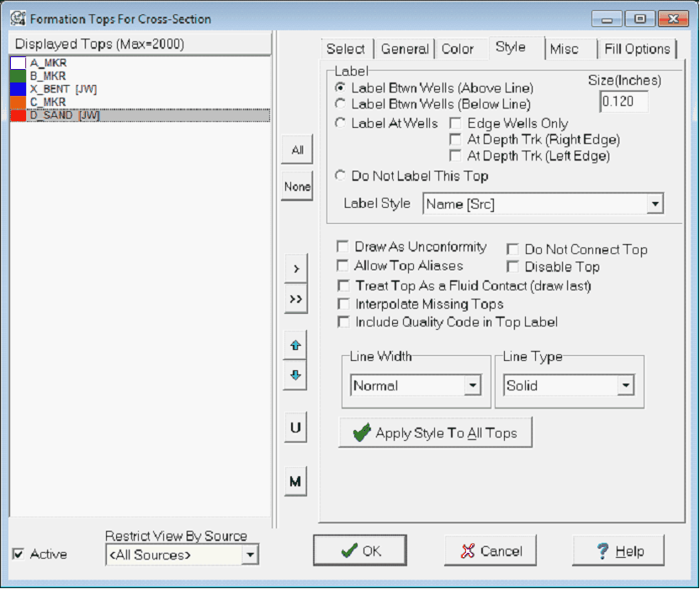This screenshot has height=589, width=700.
Task: Click the OK button
Action: pyautogui.click(x=363, y=550)
